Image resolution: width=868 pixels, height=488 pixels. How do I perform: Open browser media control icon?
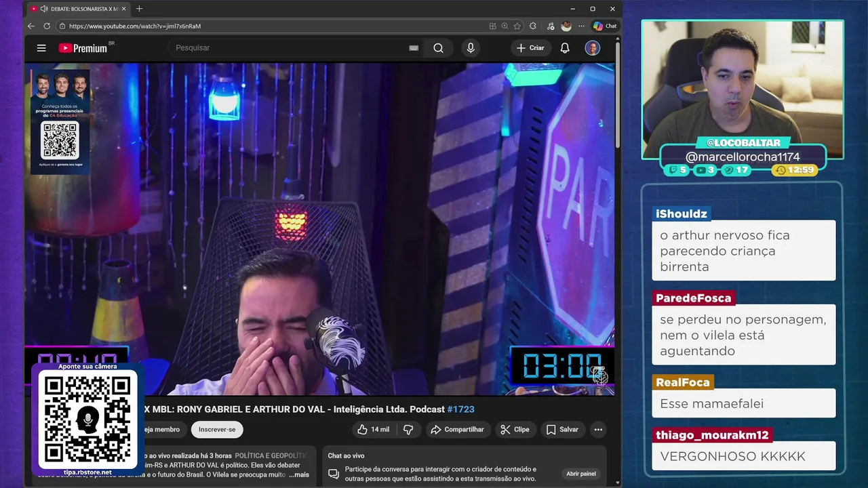(549, 26)
